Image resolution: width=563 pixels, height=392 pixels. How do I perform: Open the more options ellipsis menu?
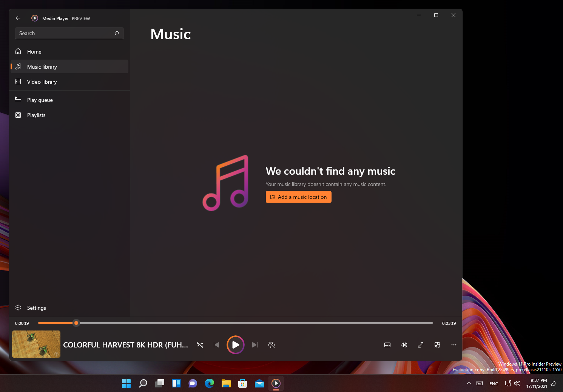[x=454, y=345]
